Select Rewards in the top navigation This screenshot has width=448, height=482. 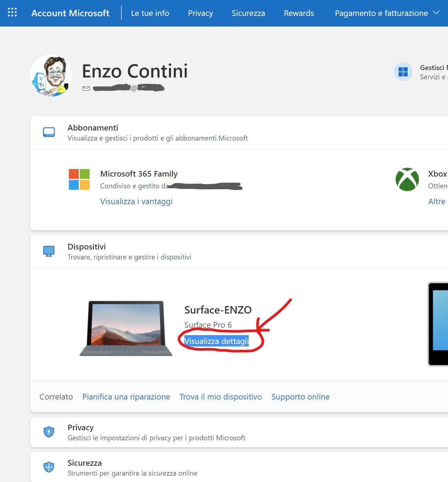click(299, 13)
